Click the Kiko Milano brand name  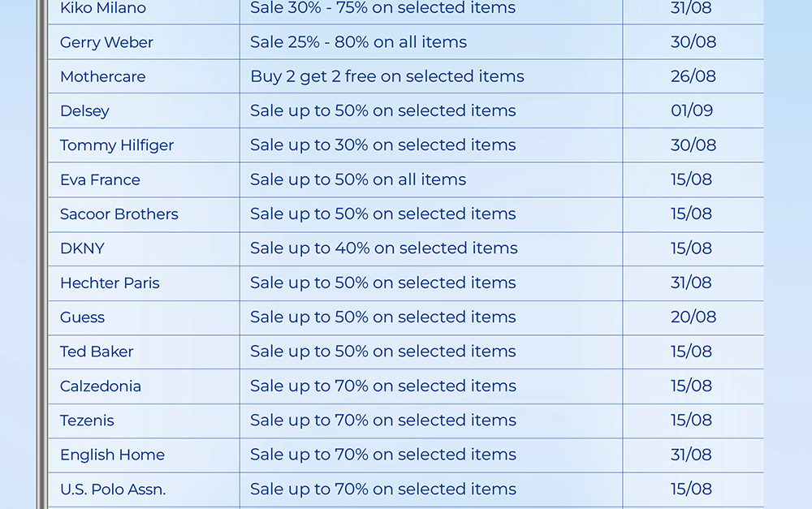point(103,8)
